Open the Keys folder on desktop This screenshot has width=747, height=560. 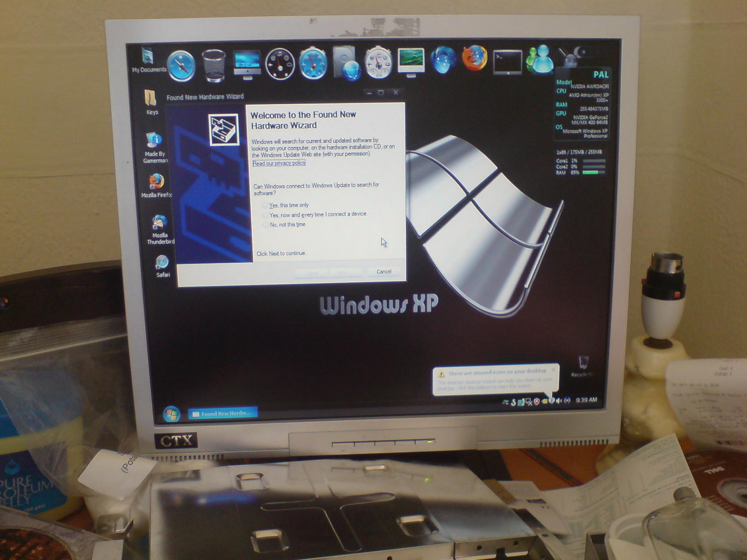151,102
